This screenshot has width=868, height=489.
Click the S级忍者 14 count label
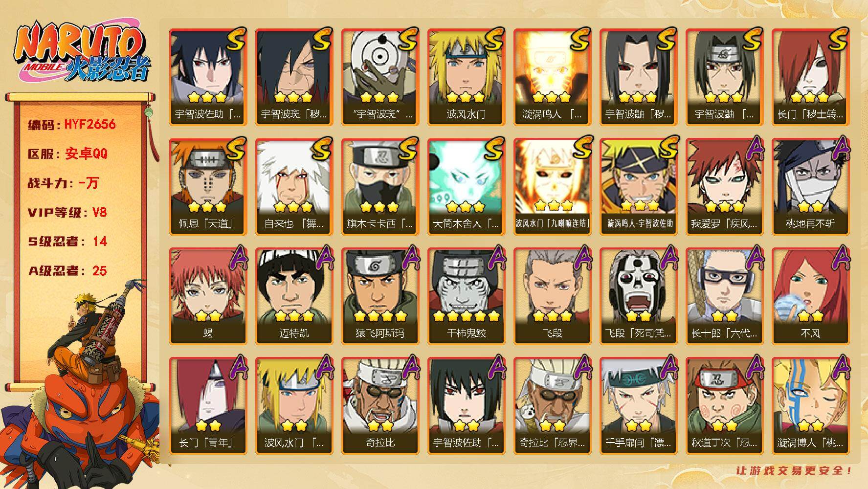click(67, 242)
